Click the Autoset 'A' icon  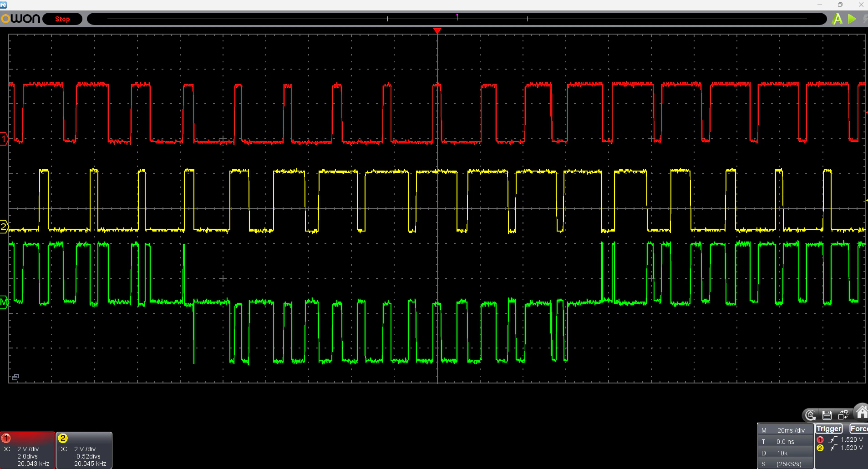(837, 19)
